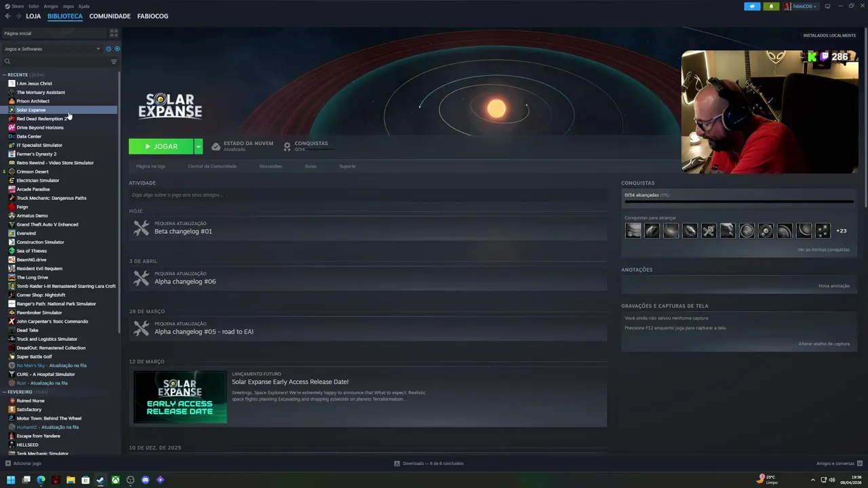Select the first locked achievement icon
The image size is (868, 488).
click(633, 230)
